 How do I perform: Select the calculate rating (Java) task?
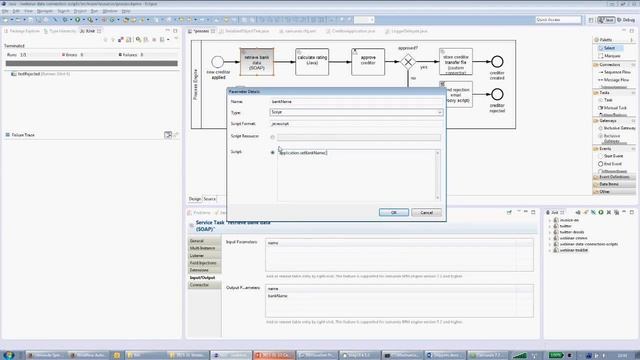tap(312, 62)
